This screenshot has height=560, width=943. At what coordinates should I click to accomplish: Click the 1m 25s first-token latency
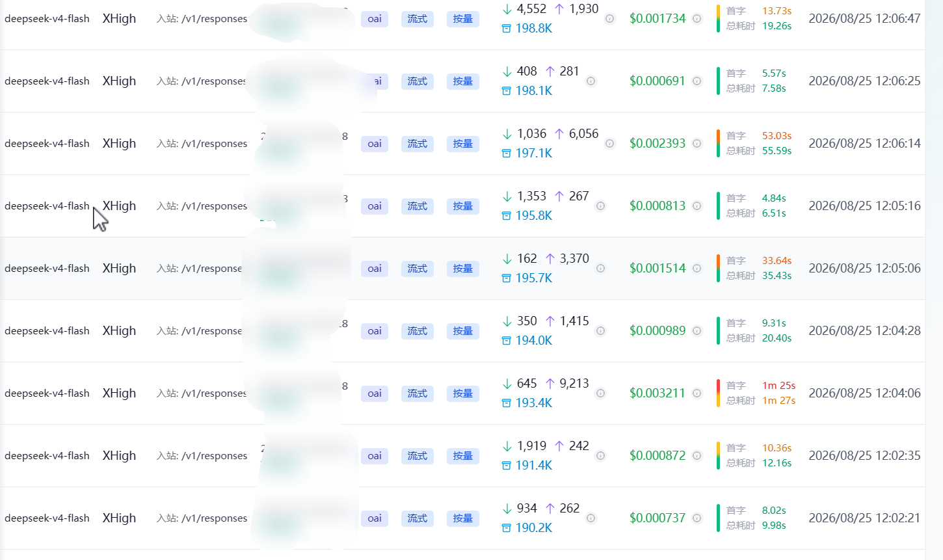point(779,386)
